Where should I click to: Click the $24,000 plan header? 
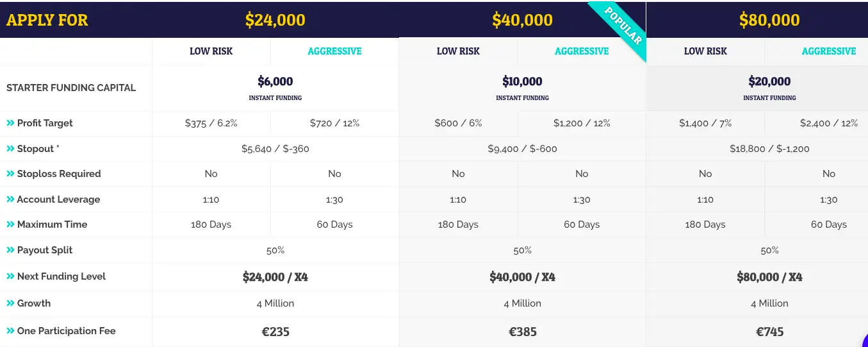[x=275, y=20]
